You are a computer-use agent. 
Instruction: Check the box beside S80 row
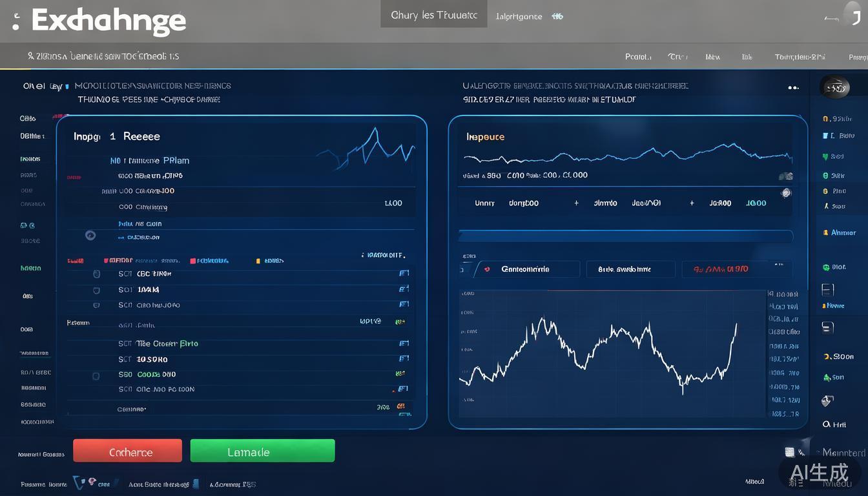(x=96, y=375)
